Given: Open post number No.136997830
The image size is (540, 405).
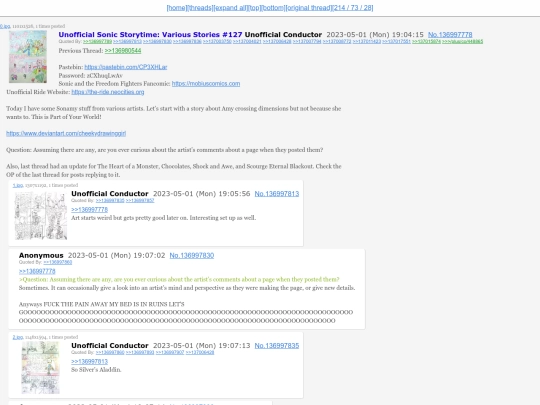Looking at the screenshot, I should (x=191, y=256).
